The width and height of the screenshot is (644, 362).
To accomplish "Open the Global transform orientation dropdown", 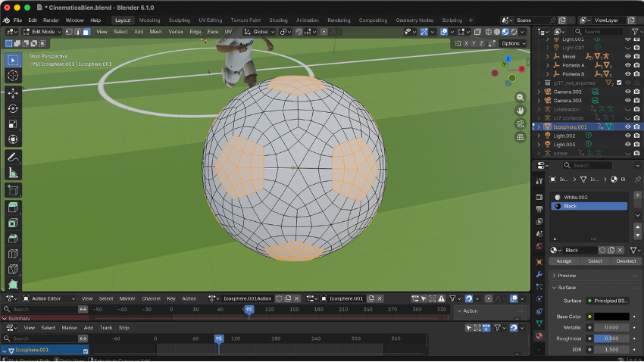I will [261, 32].
